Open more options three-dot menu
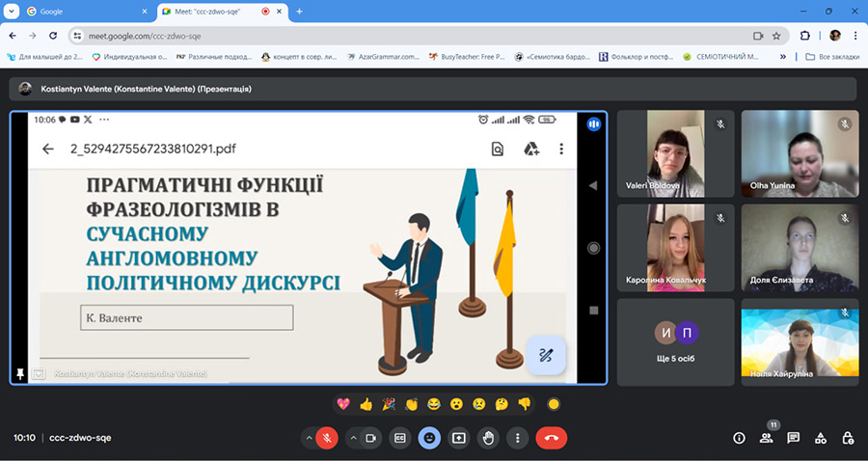 pyautogui.click(x=518, y=438)
